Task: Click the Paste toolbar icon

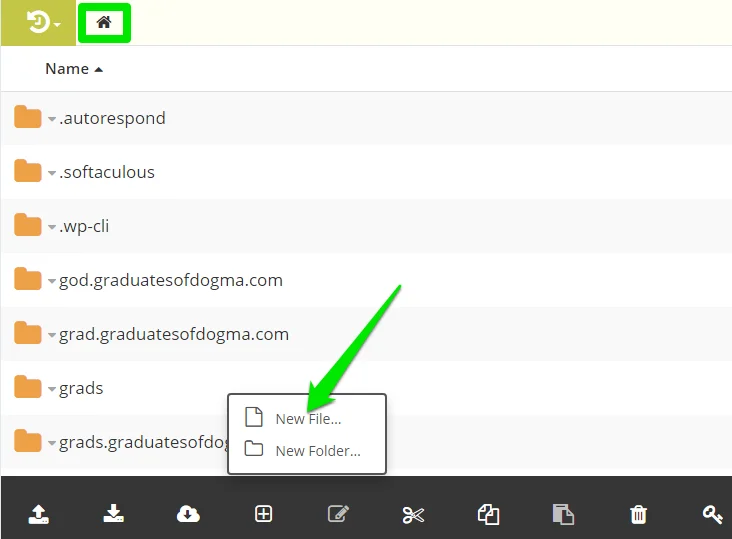Action: (x=563, y=514)
